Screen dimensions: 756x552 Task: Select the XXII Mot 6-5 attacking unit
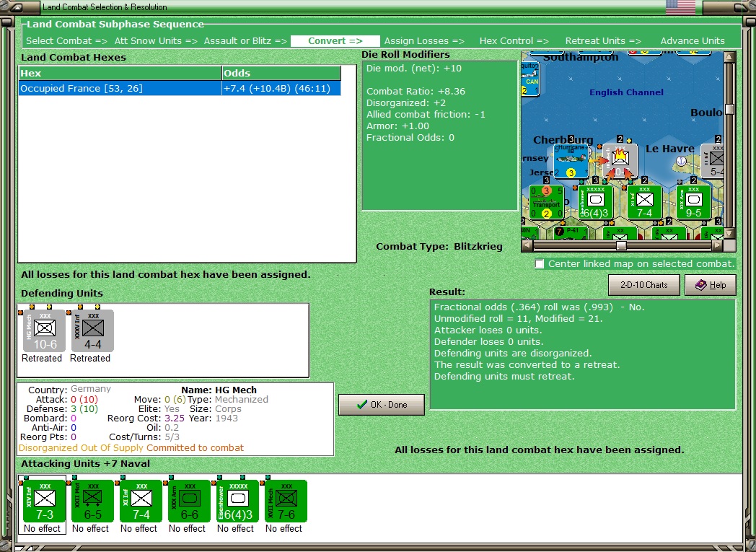[x=92, y=501]
